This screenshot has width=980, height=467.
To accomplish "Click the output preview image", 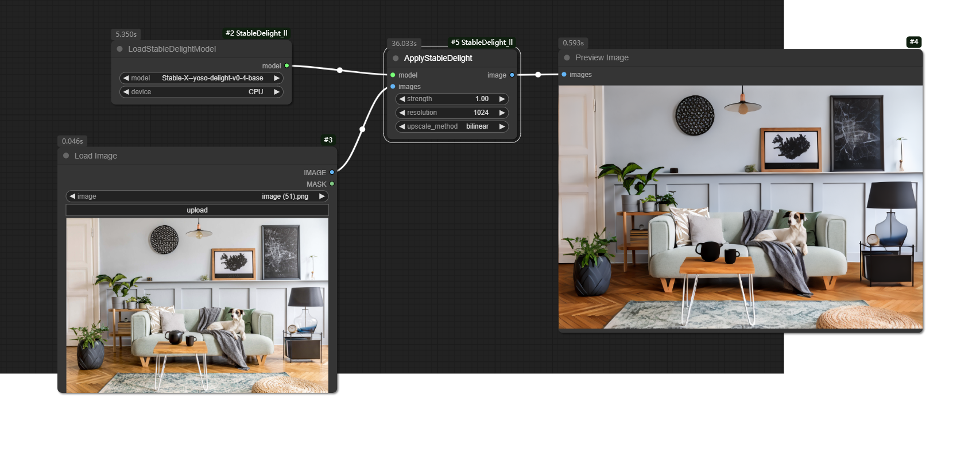I will pos(741,207).
